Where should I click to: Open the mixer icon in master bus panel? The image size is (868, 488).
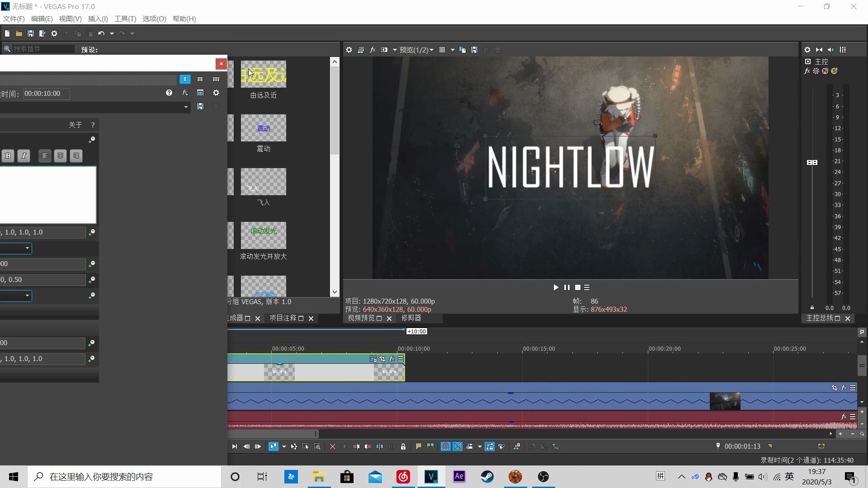(843, 50)
